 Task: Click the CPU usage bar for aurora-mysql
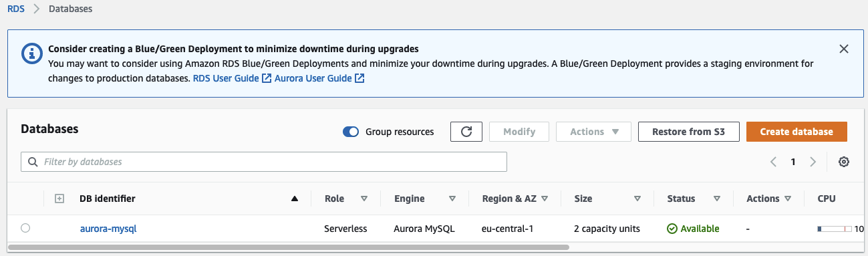(835, 229)
